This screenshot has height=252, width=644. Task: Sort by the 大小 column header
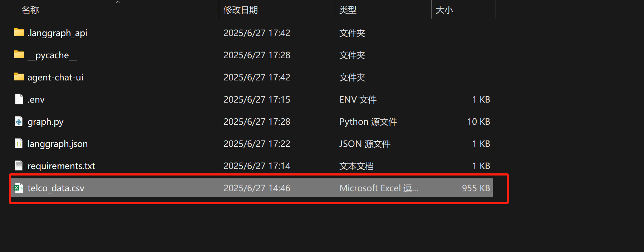(x=444, y=10)
